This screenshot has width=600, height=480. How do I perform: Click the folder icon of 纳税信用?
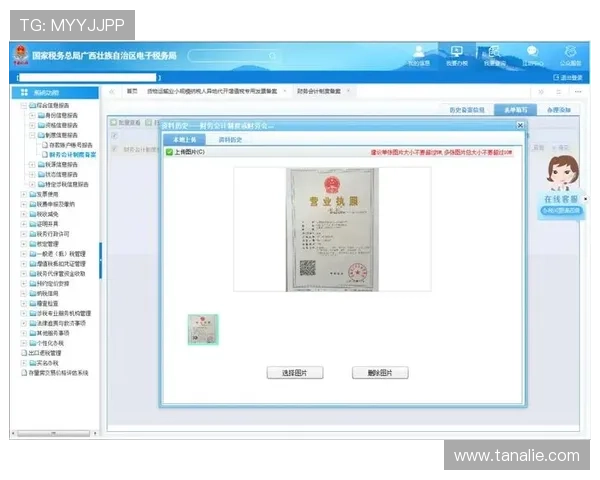(33, 294)
